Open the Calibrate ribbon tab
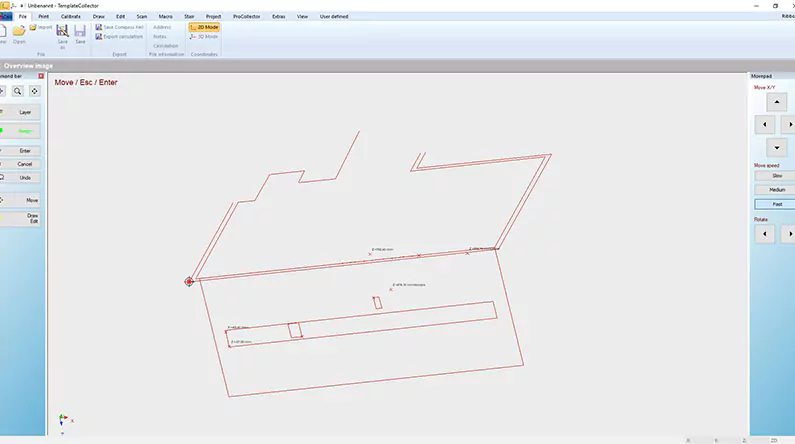Screen dimensions: 795x444 point(71,16)
